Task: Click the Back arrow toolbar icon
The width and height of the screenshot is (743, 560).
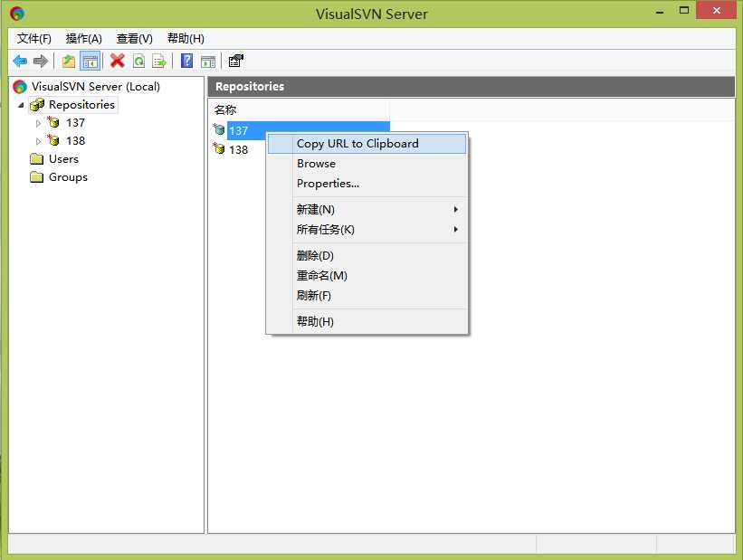Action: click(20, 62)
